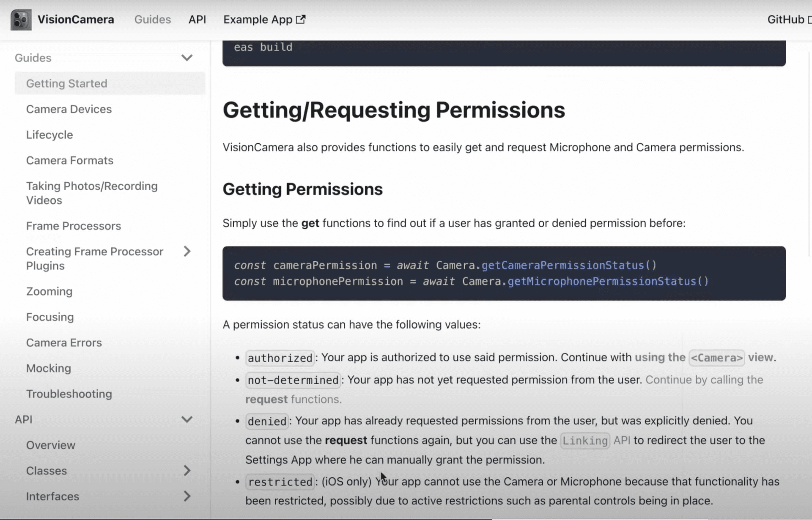Open API in top navigation

(197, 19)
